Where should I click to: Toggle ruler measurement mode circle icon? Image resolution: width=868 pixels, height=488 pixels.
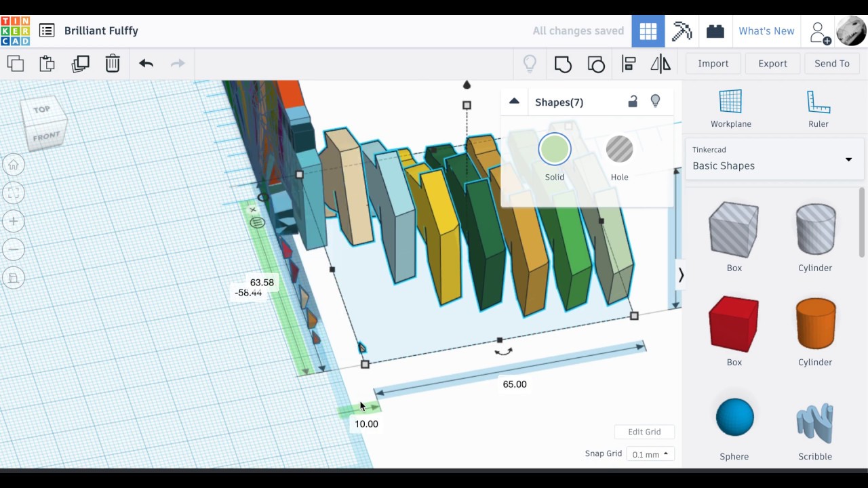click(257, 222)
